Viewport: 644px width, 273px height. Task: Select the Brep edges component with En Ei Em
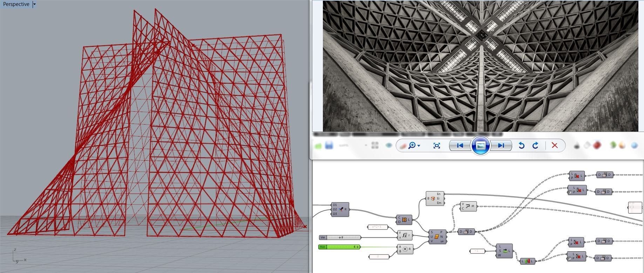click(x=435, y=198)
